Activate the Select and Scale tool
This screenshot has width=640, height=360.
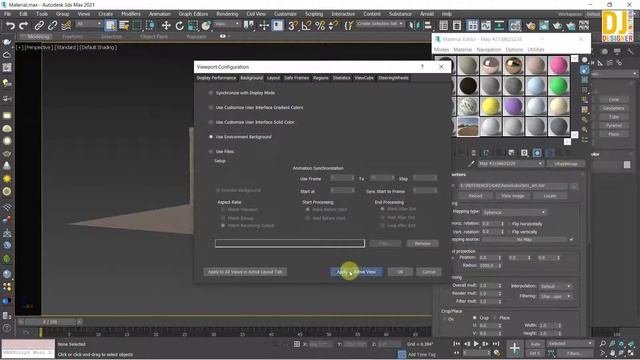pos(193,26)
